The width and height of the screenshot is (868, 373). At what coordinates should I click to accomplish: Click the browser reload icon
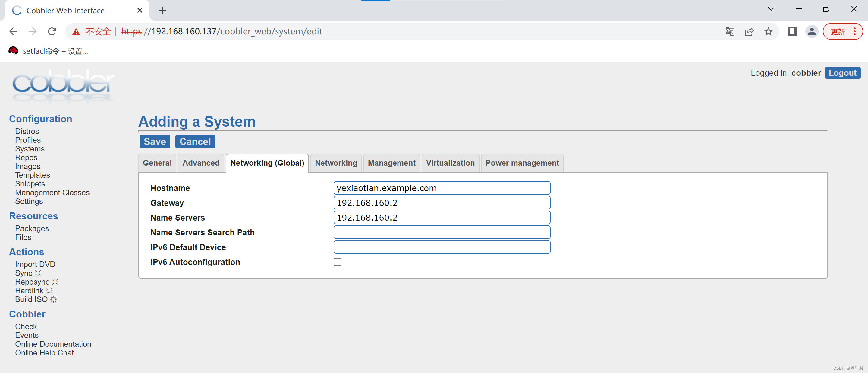pyautogui.click(x=52, y=31)
